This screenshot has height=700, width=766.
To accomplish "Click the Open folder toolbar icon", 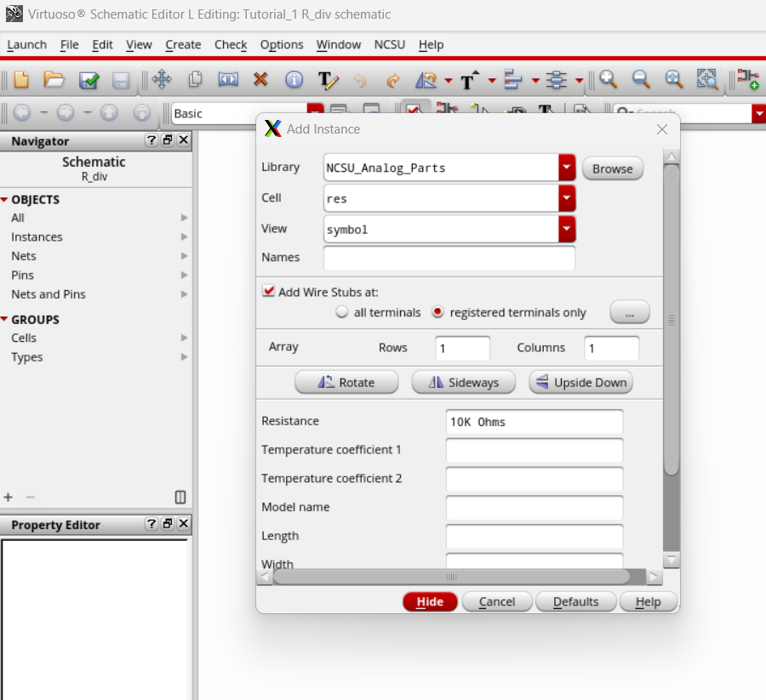I will click(54, 80).
